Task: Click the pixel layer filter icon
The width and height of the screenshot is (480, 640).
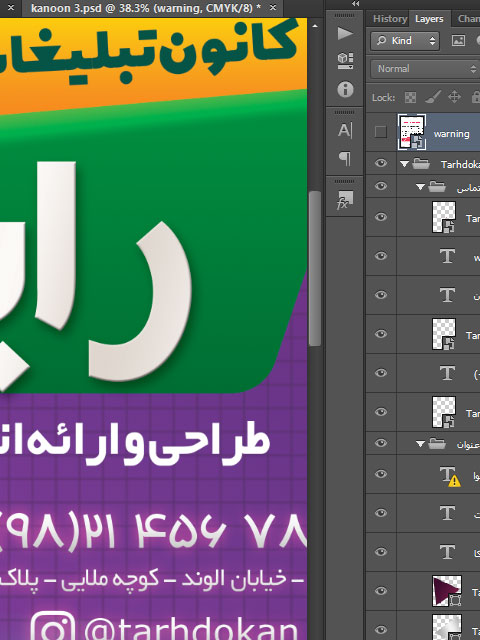Action: coord(458,40)
